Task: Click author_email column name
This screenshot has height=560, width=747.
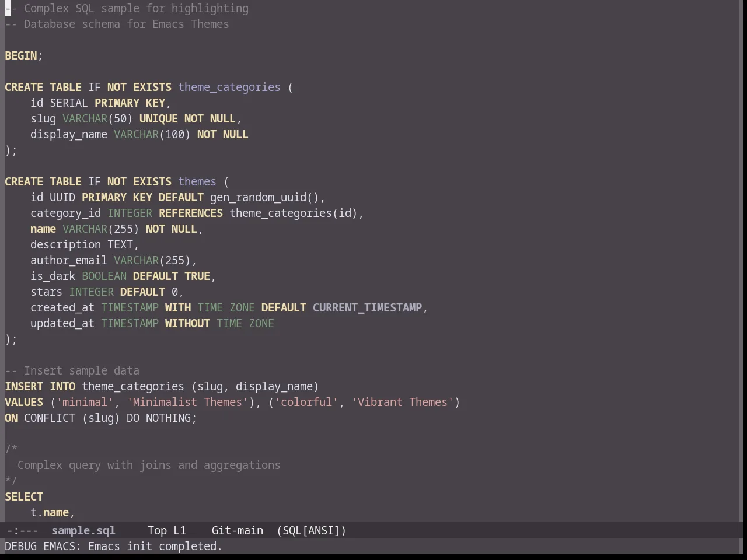Action: 69,260
